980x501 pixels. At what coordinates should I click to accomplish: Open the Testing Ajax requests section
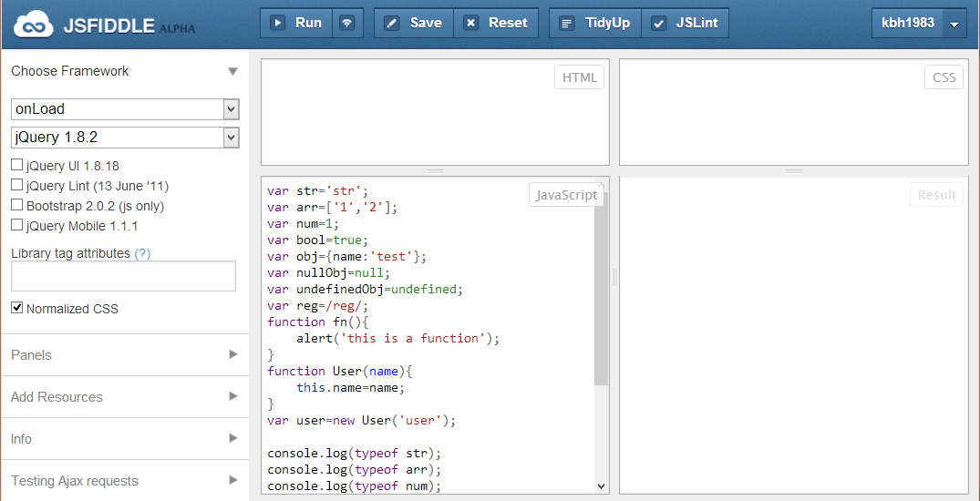[124, 481]
